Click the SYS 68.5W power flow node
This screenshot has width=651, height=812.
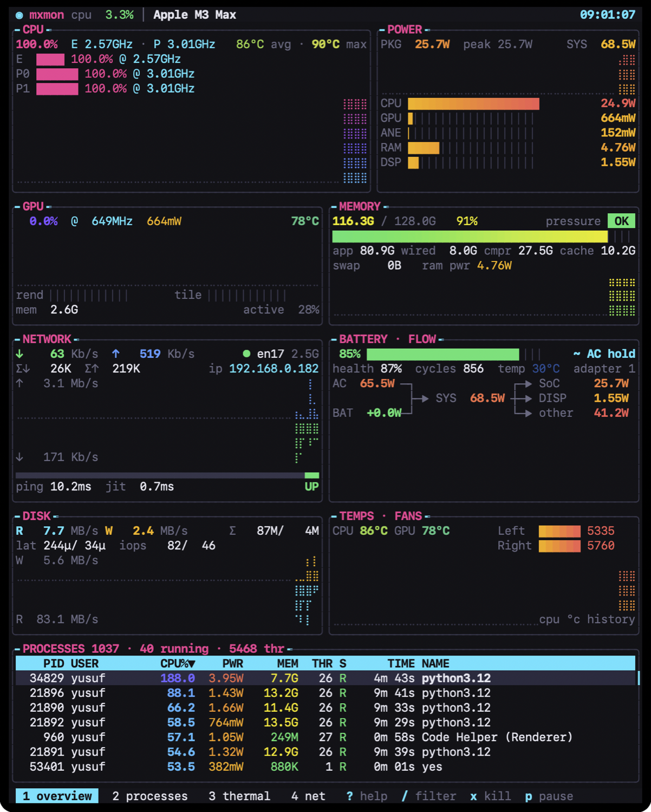[470, 398]
